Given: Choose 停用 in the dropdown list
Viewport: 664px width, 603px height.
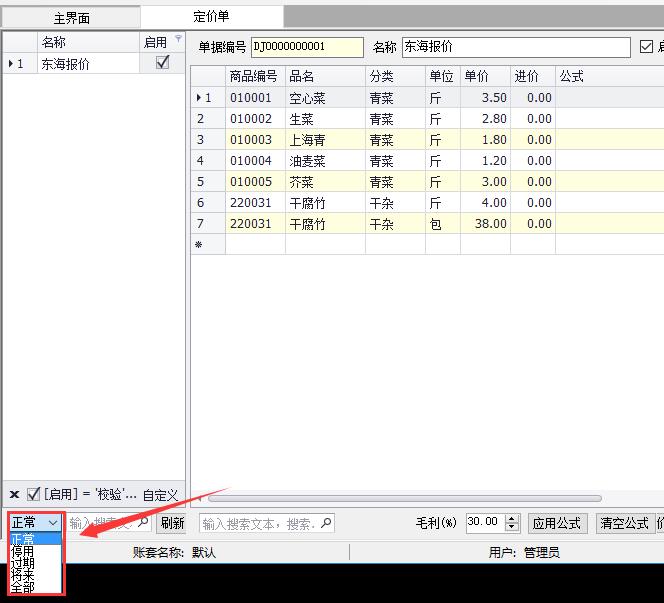Looking at the screenshot, I should click(x=36, y=551).
